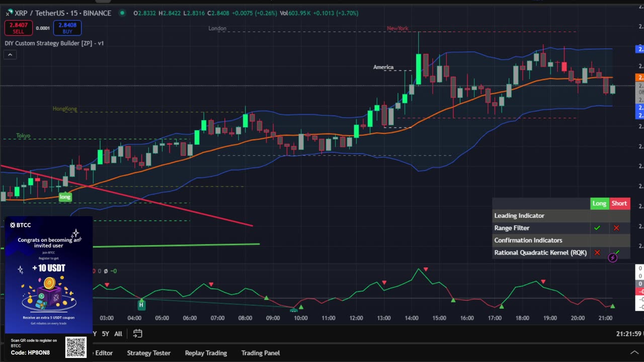Click the Tokyo session label

[x=23, y=136]
